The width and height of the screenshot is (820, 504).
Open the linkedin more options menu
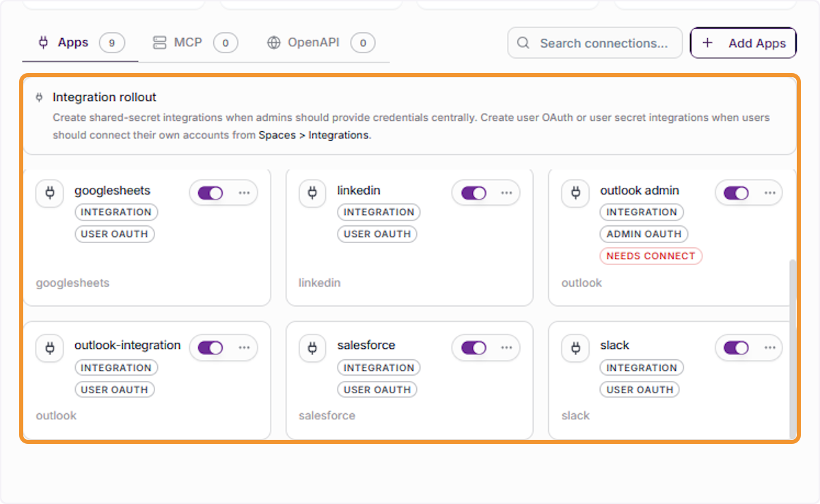506,193
